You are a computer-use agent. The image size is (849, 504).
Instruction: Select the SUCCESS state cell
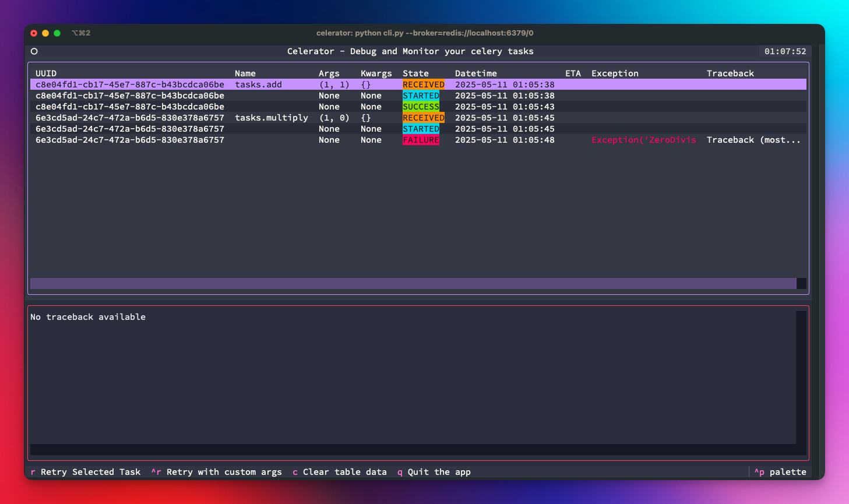pos(421,107)
